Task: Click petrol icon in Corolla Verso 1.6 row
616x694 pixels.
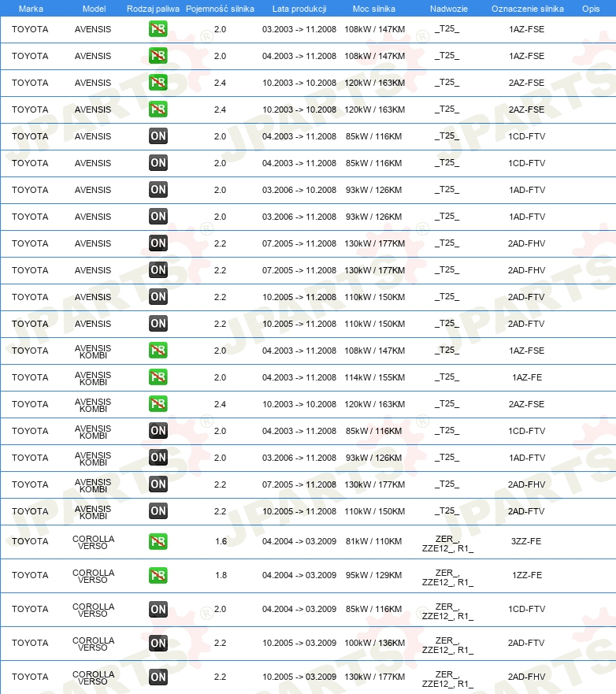Action: pos(158,541)
